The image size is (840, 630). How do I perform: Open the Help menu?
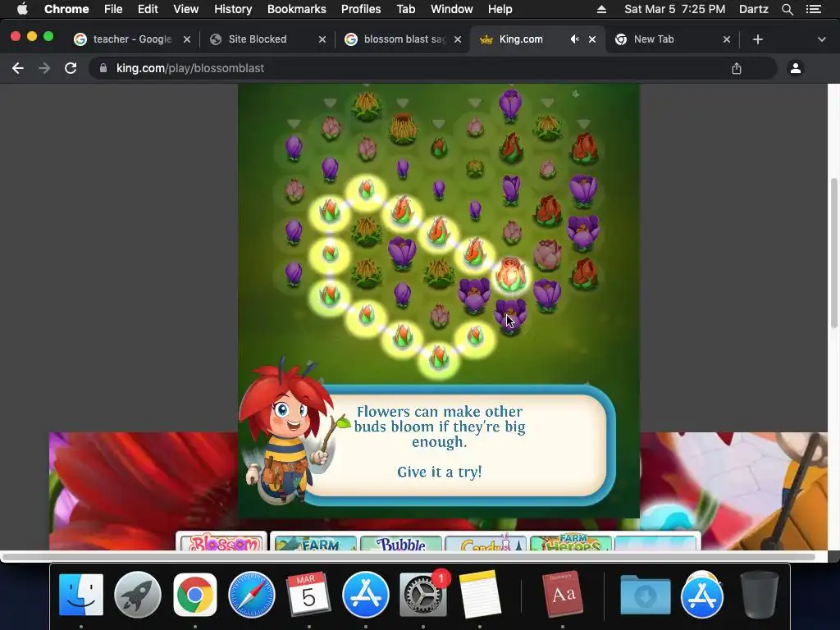coord(500,9)
